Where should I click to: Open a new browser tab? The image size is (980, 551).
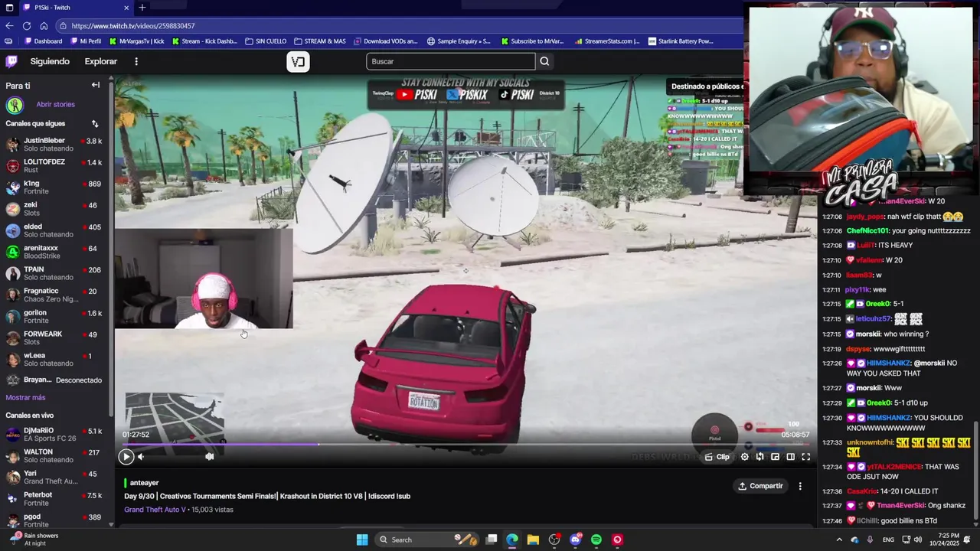[142, 8]
